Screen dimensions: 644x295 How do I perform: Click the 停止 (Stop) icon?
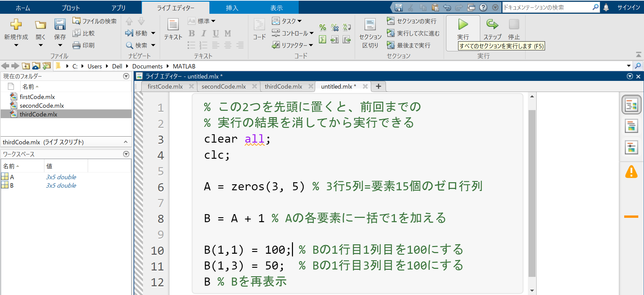coord(514,24)
